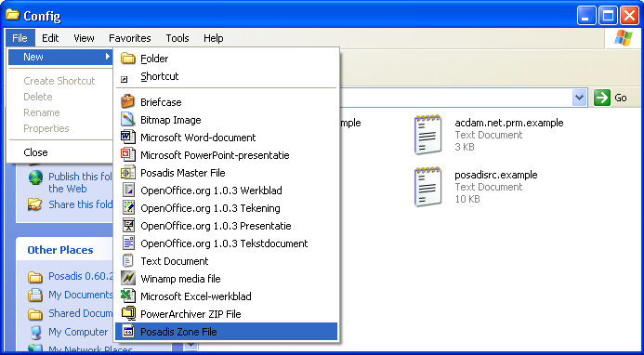Choose PowerArchiver ZIP File entry
644x355 pixels.
point(227,314)
